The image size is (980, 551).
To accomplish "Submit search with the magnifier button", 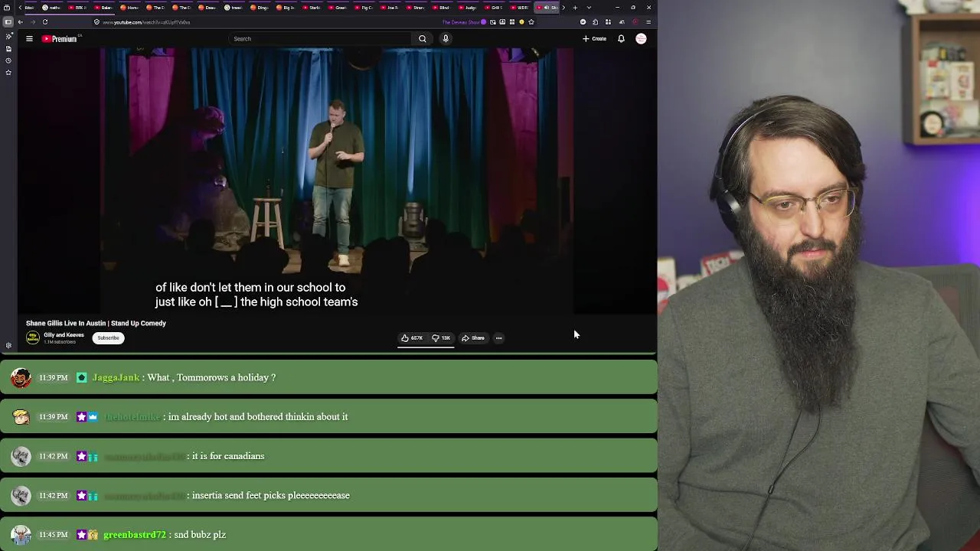I will (x=422, y=38).
